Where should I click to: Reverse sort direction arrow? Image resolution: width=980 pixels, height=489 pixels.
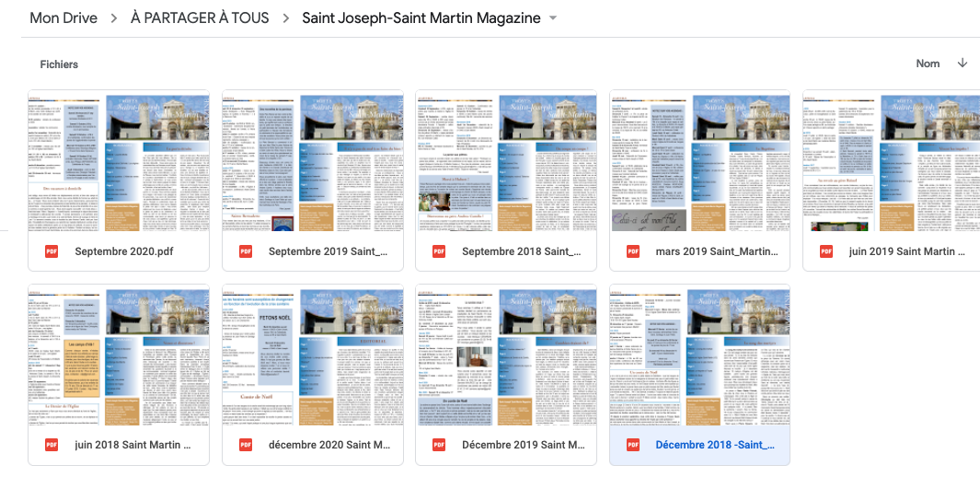coord(963,64)
